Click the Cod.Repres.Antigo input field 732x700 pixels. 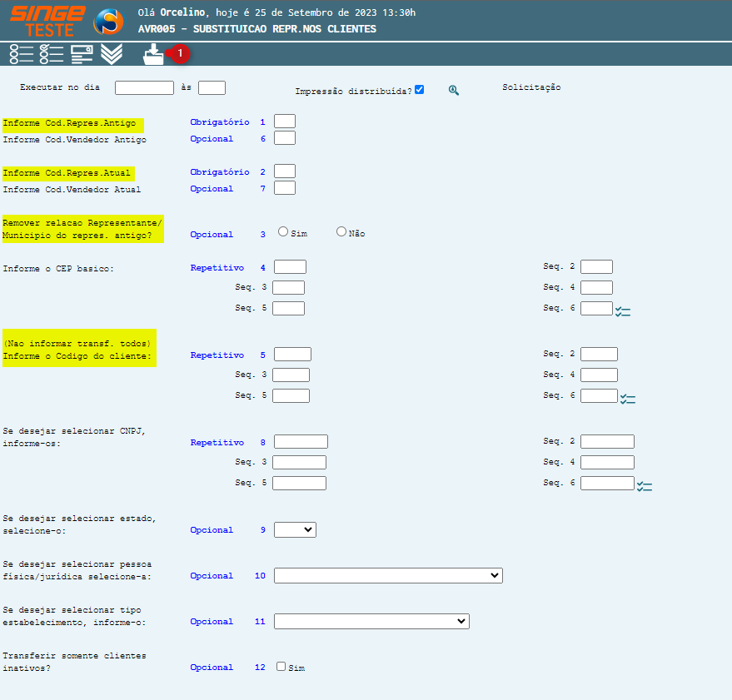point(285,122)
